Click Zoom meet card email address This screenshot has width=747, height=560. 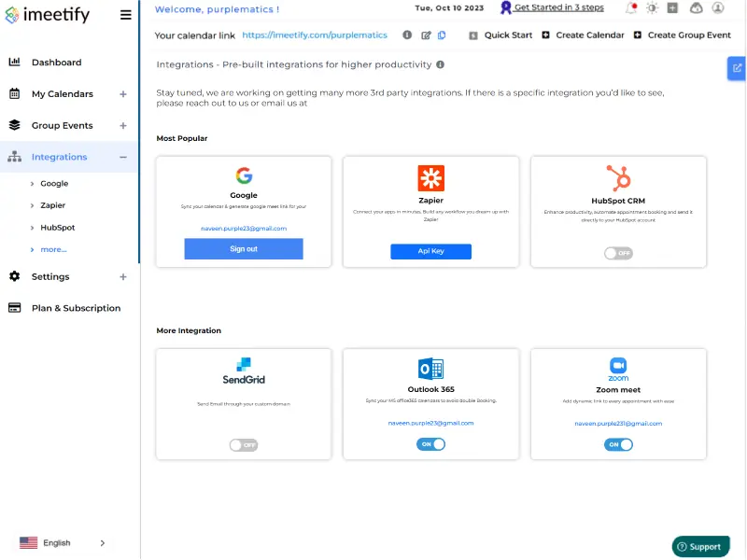pos(618,424)
